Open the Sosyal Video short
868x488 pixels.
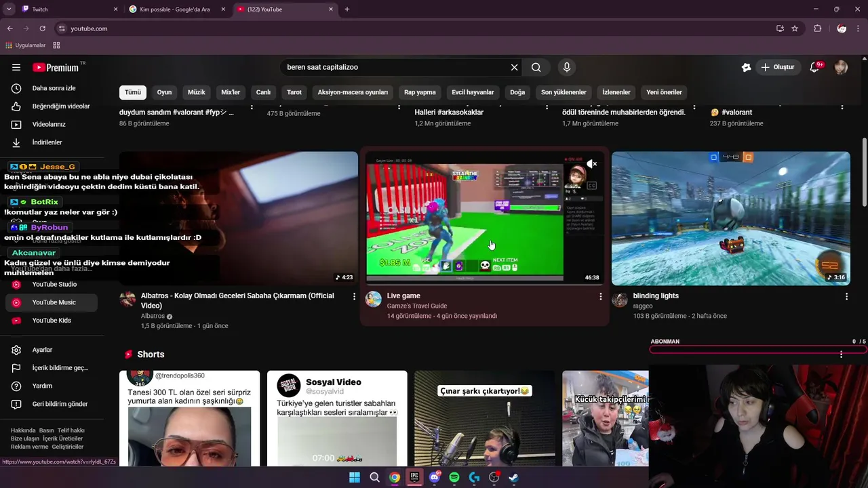click(337, 418)
